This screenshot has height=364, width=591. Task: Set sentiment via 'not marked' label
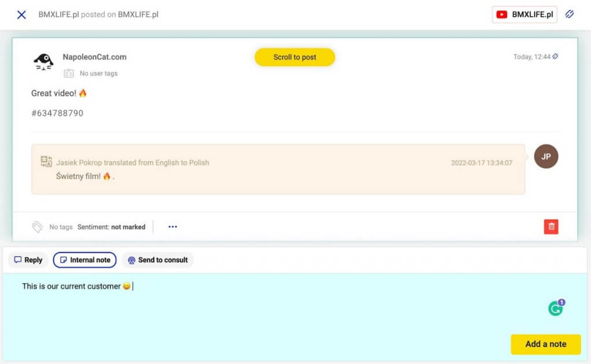point(128,227)
